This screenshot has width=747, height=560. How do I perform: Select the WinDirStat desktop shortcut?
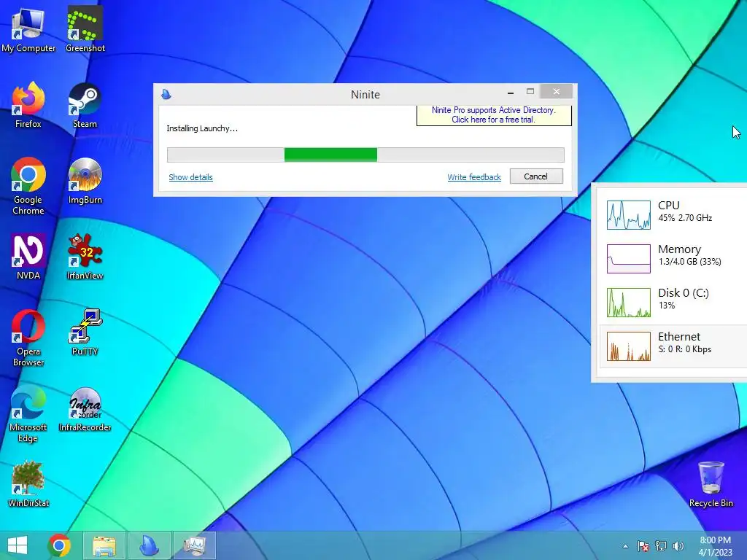pos(28,484)
